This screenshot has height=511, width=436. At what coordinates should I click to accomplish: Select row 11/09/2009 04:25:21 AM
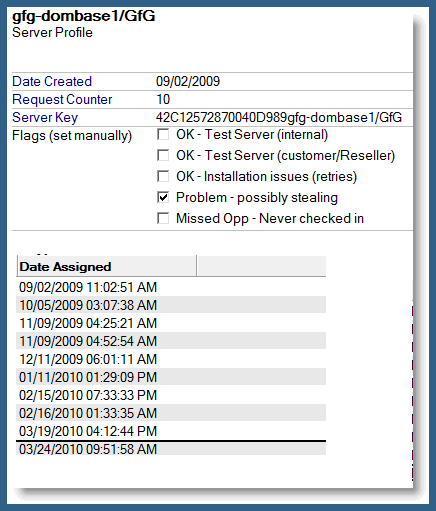(x=171, y=323)
